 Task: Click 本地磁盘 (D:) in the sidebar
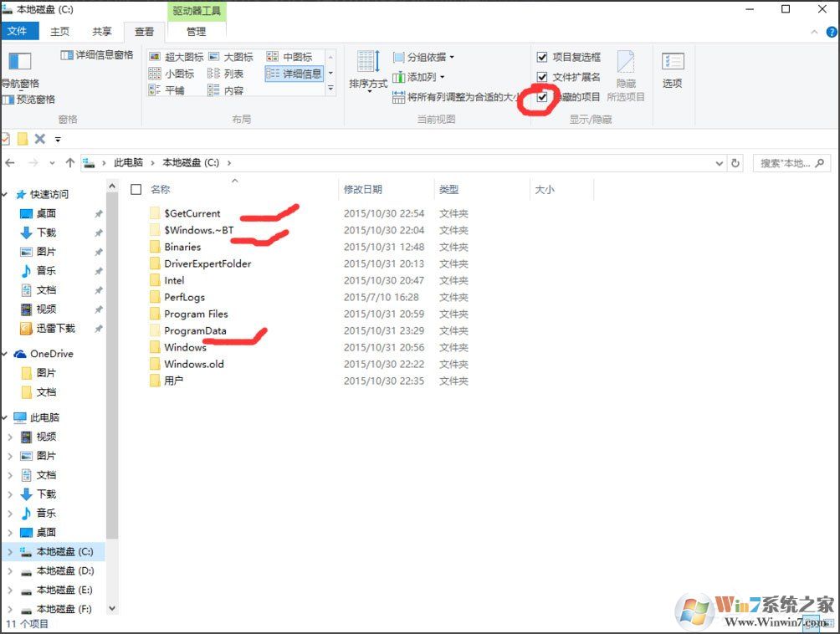point(57,570)
